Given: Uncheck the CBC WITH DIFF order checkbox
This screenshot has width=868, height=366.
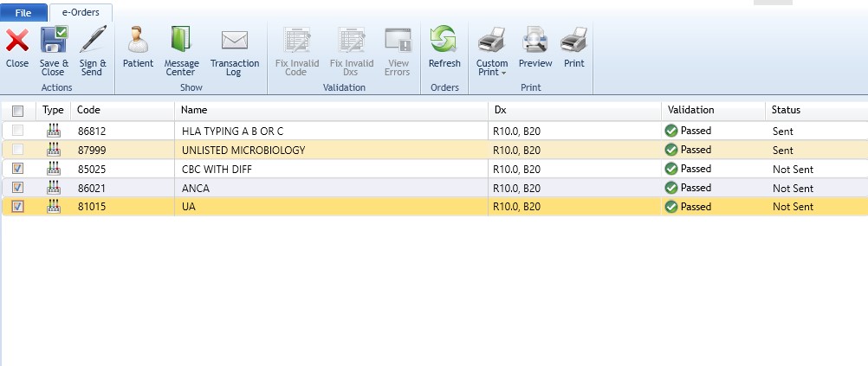Looking at the screenshot, I should pos(18,169).
